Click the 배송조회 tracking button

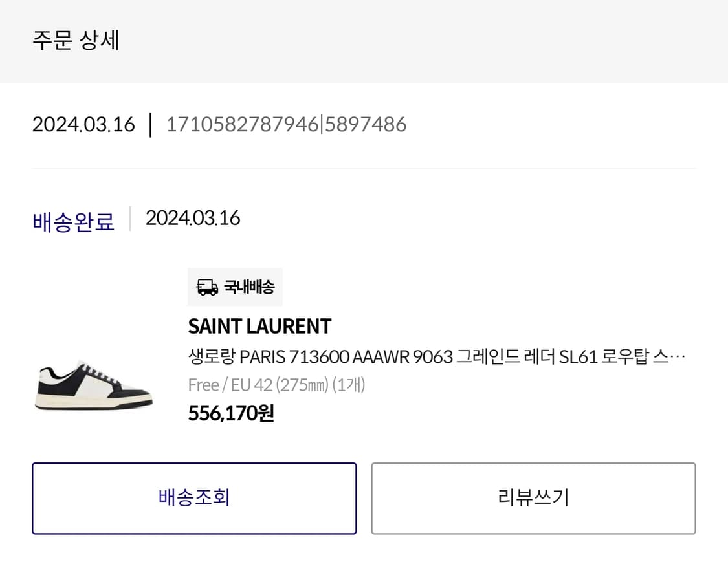(x=194, y=498)
